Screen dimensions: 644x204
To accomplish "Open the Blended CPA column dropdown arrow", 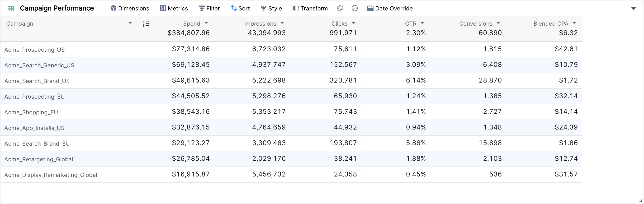I will pyautogui.click(x=574, y=23).
